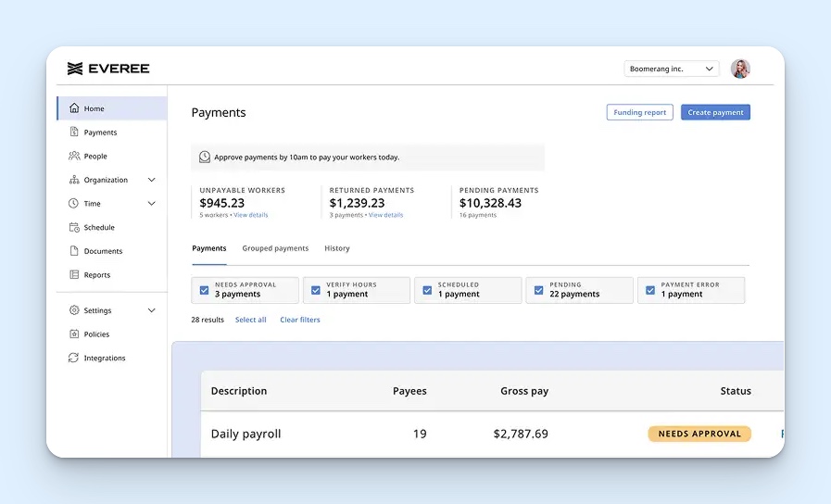Click the payees count 19
The width and height of the screenshot is (831, 504).
(420, 434)
